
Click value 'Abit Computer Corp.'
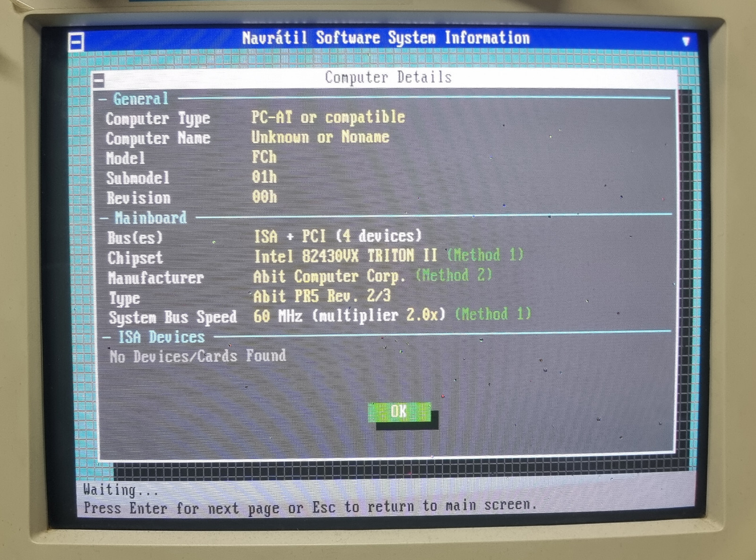(x=329, y=276)
